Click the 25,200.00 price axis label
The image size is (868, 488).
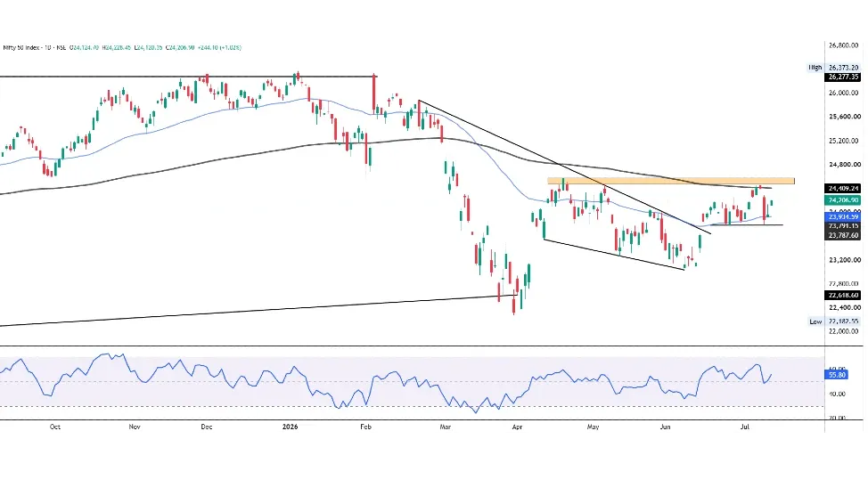(x=844, y=141)
